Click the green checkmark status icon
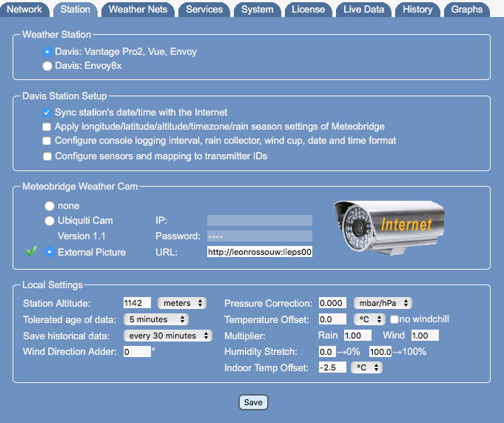Screen dimensions: 504x423 (30, 252)
